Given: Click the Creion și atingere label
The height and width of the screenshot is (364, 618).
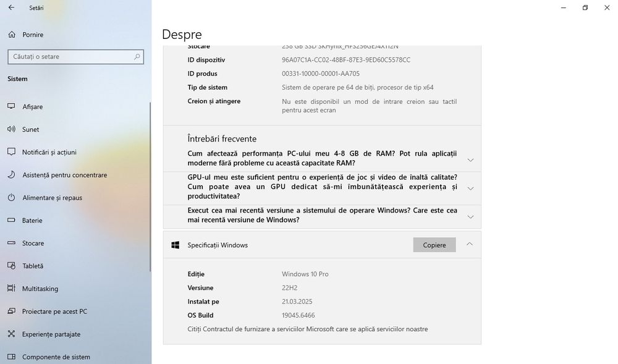Looking at the screenshot, I should tap(214, 101).
